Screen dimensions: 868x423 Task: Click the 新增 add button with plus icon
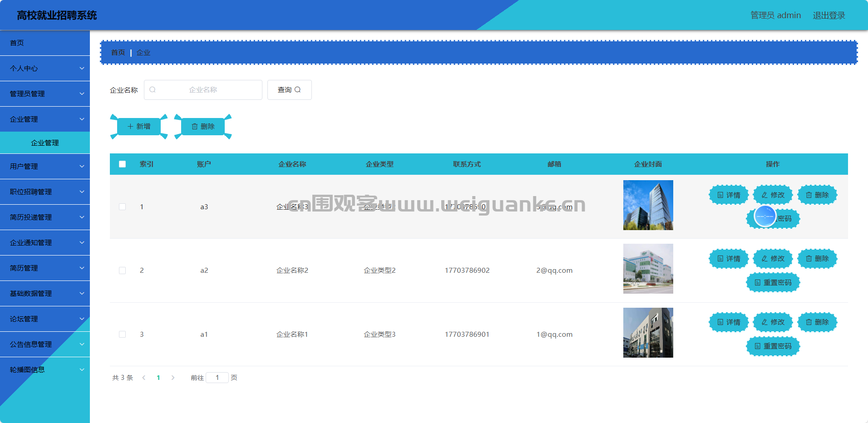(x=139, y=127)
